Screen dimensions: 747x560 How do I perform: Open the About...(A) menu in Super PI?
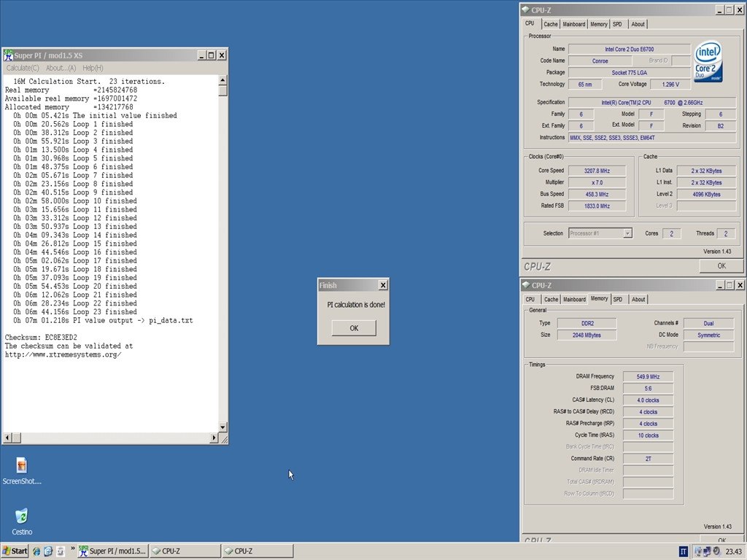[61, 68]
